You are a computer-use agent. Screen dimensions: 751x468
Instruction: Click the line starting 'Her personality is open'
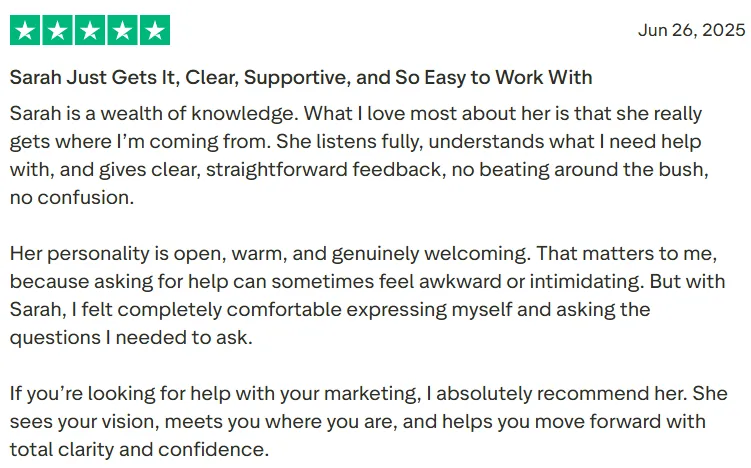(363, 253)
